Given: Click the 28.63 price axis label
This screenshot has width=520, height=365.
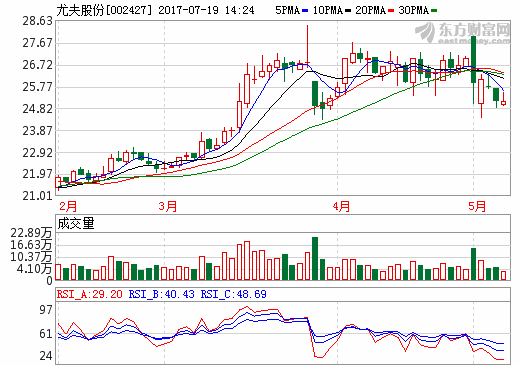Looking at the screenshot, I should (x=38, y=21).
